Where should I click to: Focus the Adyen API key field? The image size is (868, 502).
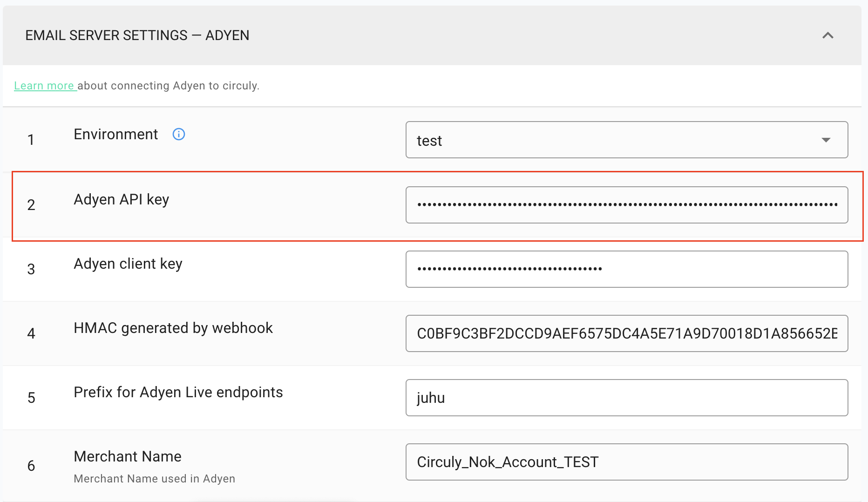(x=626, y=205)
